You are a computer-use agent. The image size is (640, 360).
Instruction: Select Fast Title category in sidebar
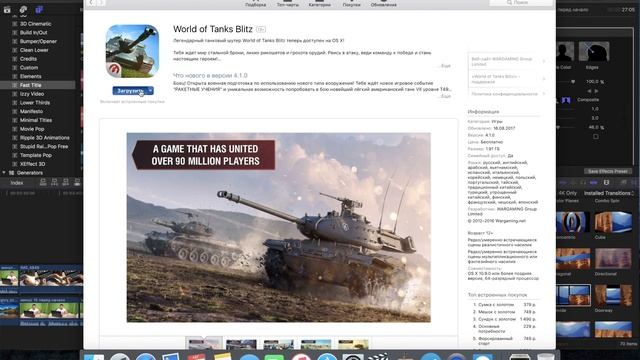38,85
